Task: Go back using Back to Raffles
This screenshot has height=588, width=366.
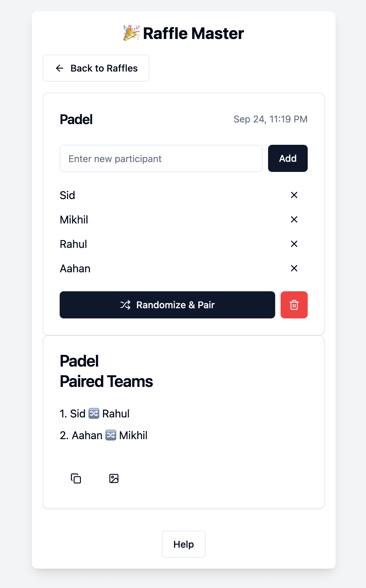Action: click(x=96, y=68)
